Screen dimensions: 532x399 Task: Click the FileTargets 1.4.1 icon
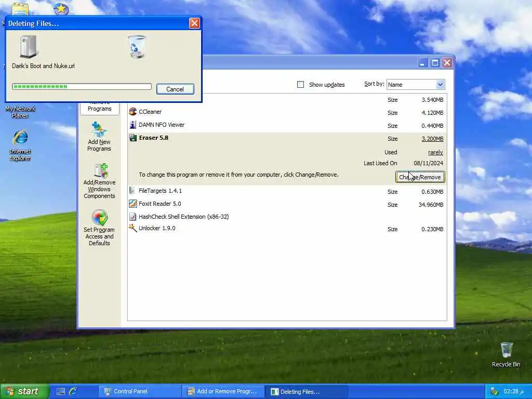(132, 191)
